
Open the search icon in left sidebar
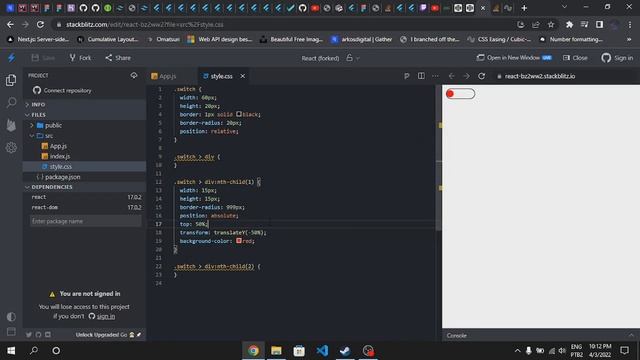coord(11,102)
